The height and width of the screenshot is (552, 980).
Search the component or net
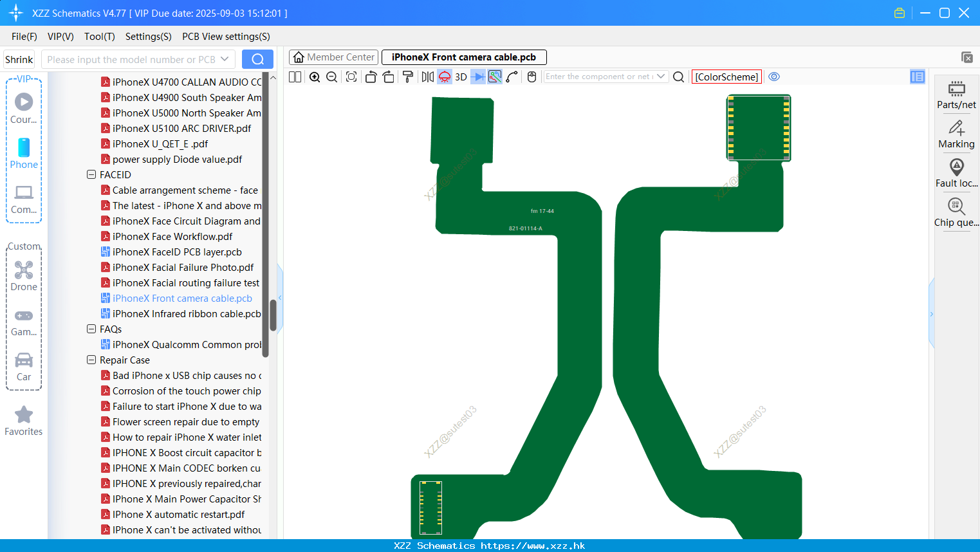pos(678,77)
